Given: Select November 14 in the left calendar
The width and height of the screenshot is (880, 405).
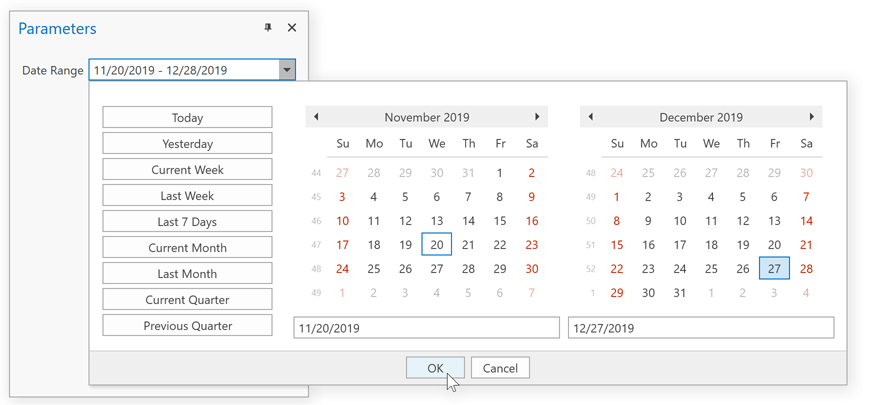Looking at the screenshot, I should [469, 221].
